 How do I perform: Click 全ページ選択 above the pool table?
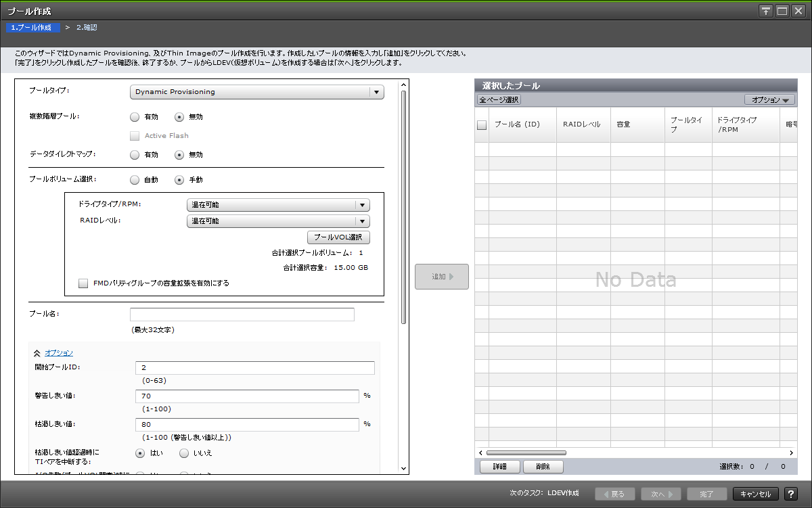(500, 99)
